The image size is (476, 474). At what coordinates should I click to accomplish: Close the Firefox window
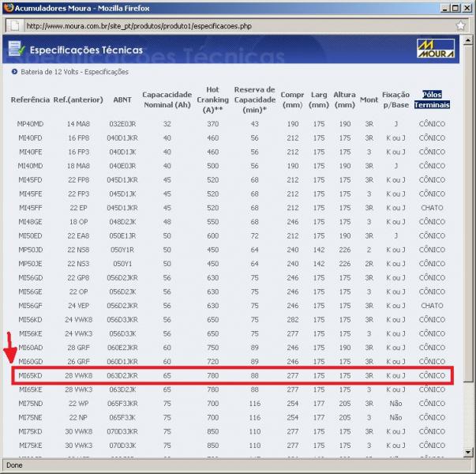coord(467,8)
